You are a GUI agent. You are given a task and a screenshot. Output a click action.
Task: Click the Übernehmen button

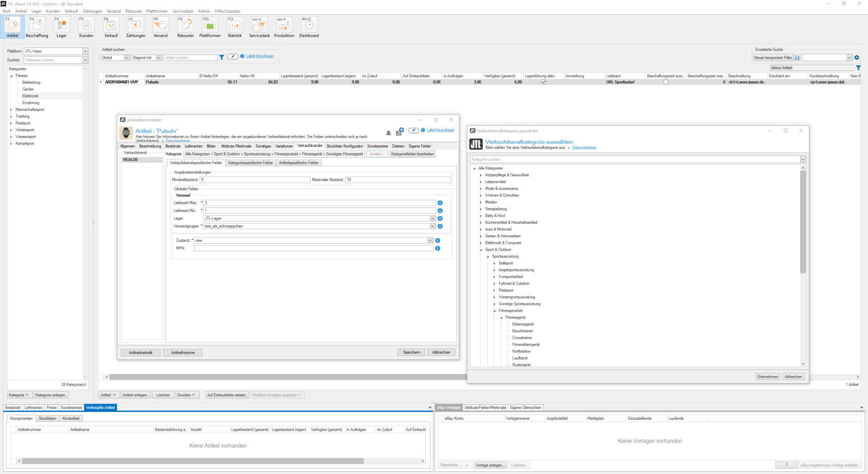pyautogui.click(x=767, y=376)
